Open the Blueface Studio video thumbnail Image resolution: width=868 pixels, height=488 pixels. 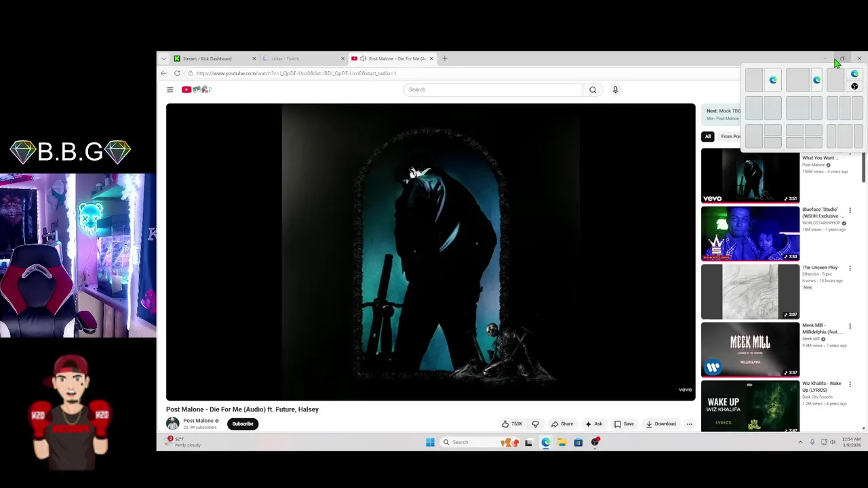coord(750,233)
